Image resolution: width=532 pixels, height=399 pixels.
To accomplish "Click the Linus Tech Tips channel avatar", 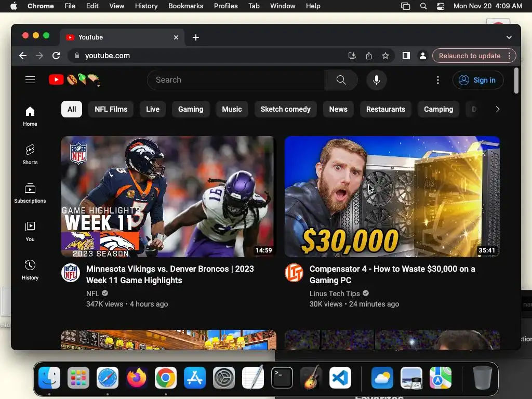I will point(294,273).
